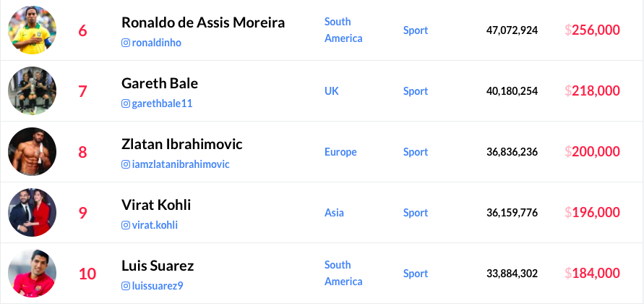Follow the iamzlatanibrahimovic handle link
This screenshot has height=304, width=644.
[181, 164]
